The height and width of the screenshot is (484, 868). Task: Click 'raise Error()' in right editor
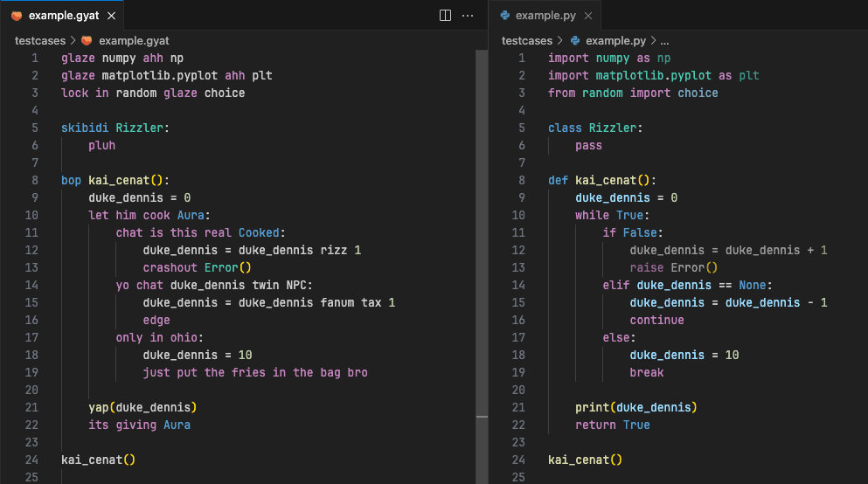[674, 267]
